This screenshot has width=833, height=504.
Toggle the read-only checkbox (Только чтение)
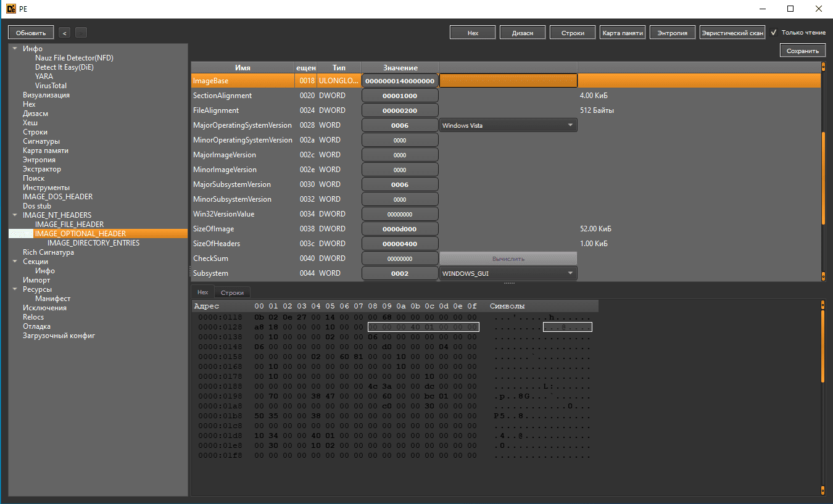tap(774, 33)
